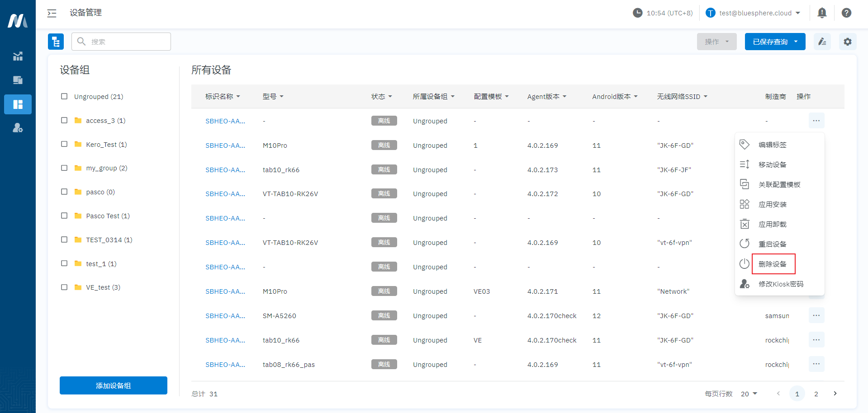This screenshot has width=868, height=413.
Task: Open the account dropdown test@bluesphere.cloud
Action: click(x=754, y=13)
